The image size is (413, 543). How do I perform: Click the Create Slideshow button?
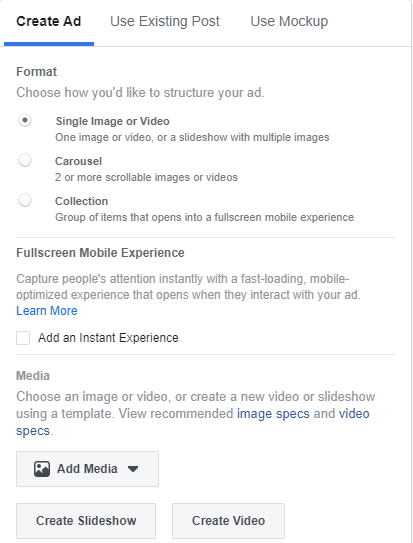(86, 521)
